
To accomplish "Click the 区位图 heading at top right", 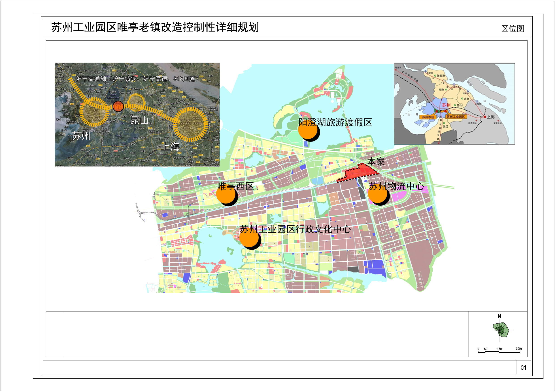I will [512, 29].
